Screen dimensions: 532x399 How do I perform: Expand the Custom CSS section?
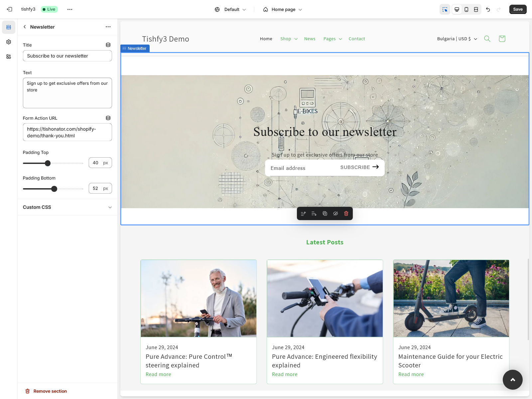67,207
